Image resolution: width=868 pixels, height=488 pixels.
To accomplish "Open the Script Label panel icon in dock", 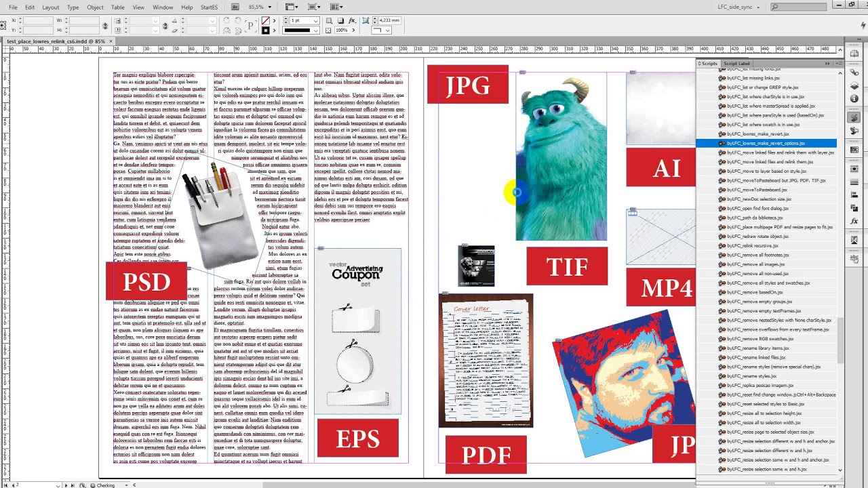I will tap(854, 131).
